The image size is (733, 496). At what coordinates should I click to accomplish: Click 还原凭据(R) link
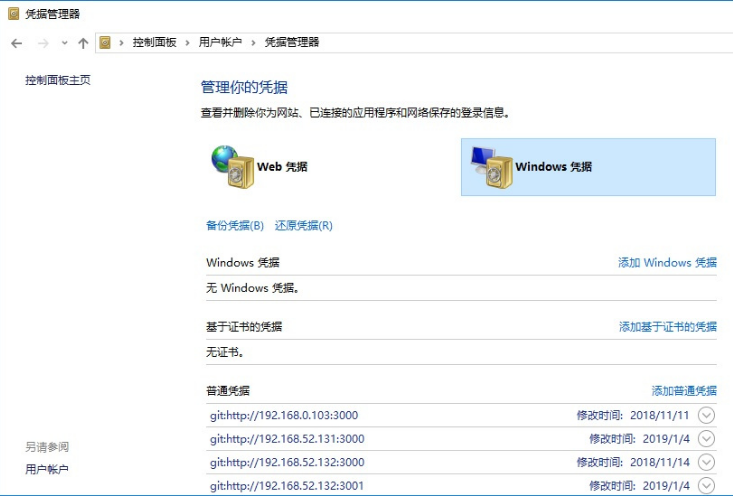303,226
